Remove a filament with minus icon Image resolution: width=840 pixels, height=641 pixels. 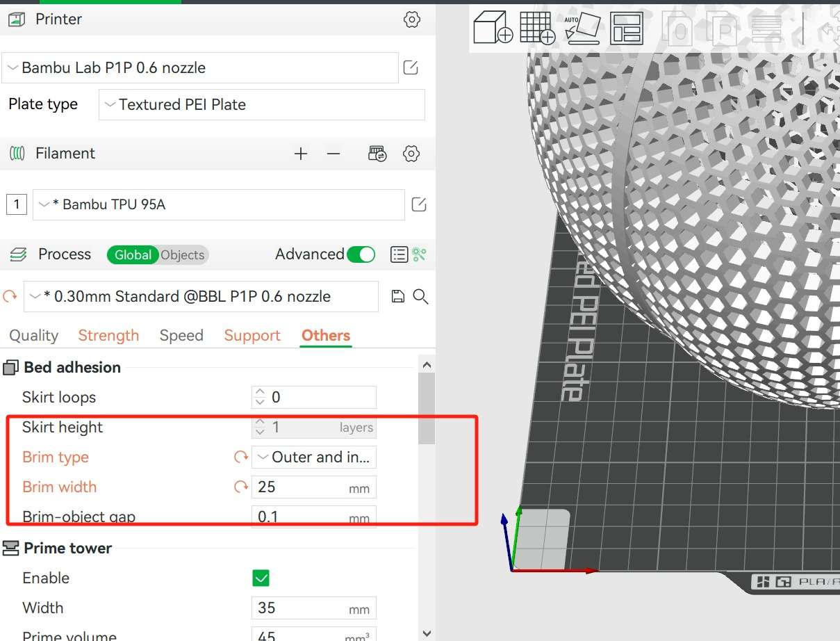(333, 154)
